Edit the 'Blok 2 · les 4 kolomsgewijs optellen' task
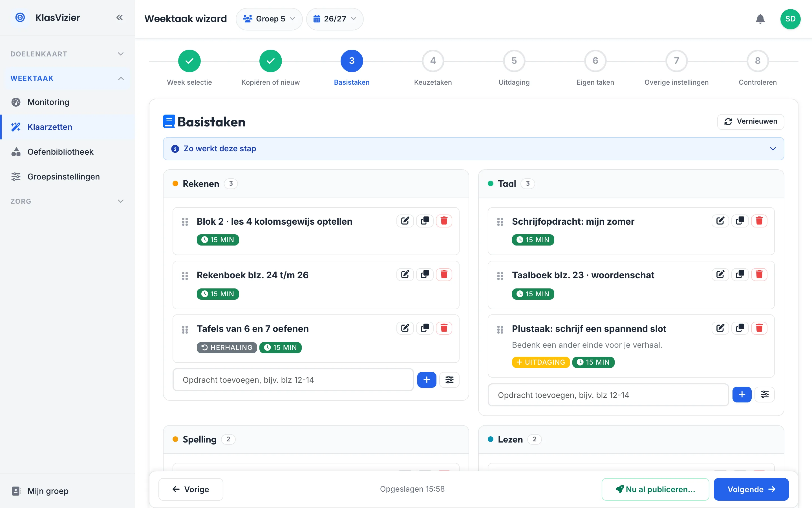The image size is (812, 508). 405,221
